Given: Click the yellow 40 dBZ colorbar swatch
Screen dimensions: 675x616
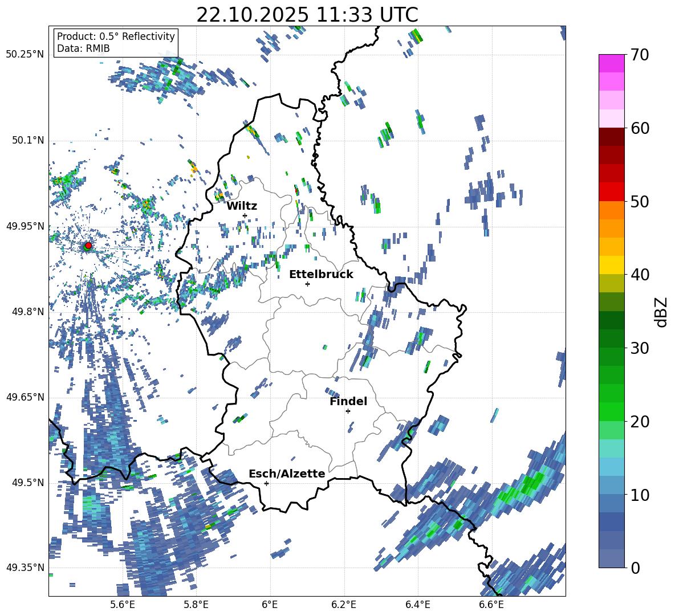Looking at the screenshot, I should [x=611, y=265].
